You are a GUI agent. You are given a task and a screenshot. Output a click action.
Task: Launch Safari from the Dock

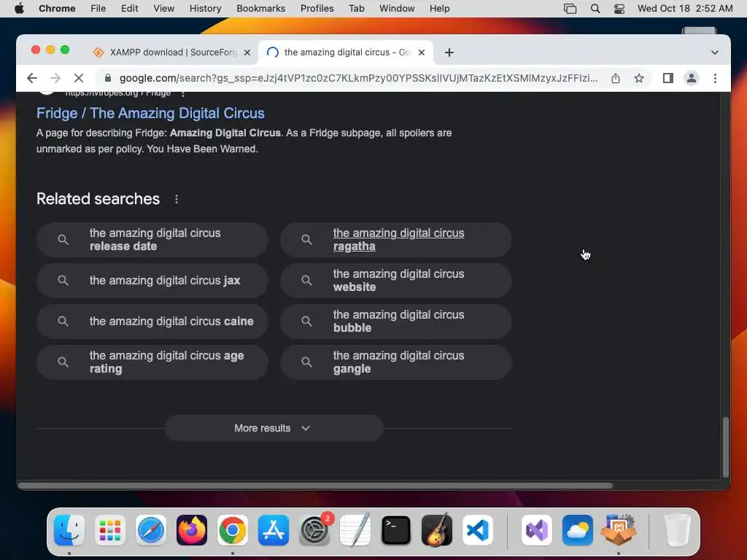151,529
